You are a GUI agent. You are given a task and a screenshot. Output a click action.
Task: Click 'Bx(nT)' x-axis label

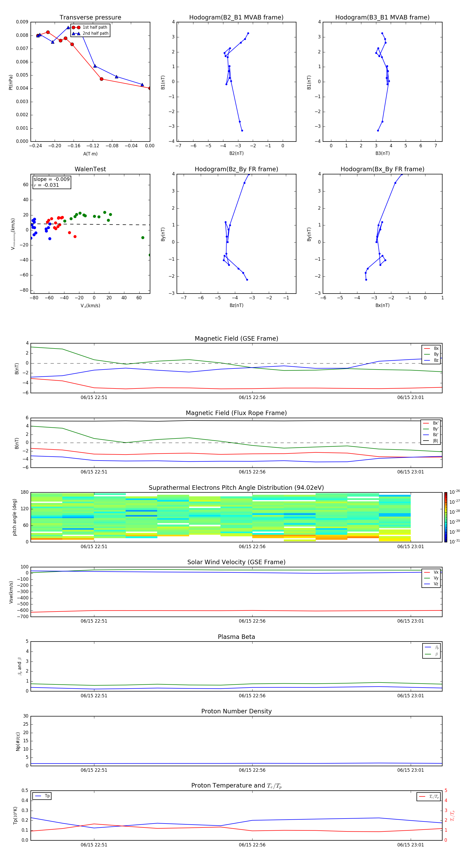[382, 305]
